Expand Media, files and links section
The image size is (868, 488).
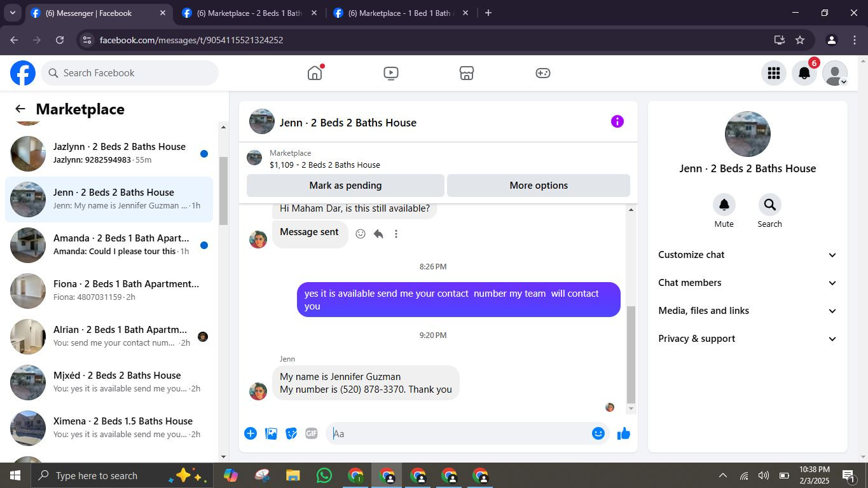(x=747, y=311)
